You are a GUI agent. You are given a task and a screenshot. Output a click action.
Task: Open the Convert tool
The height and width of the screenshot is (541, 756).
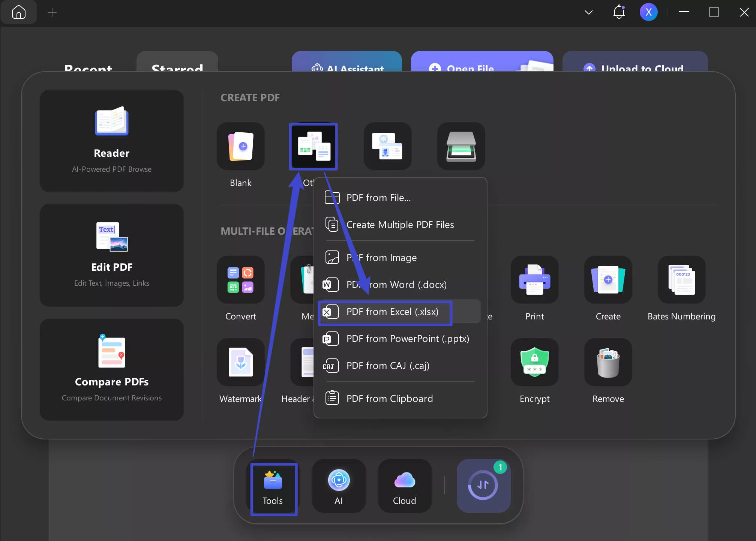(241, 280)
